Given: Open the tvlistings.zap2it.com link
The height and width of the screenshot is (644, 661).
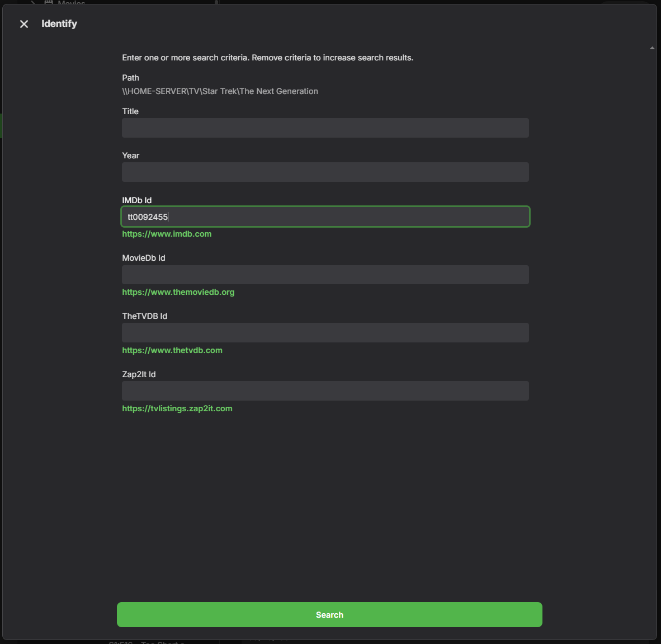Looking at the screenshot, I should pyautogui.click(x=177, y=408).
